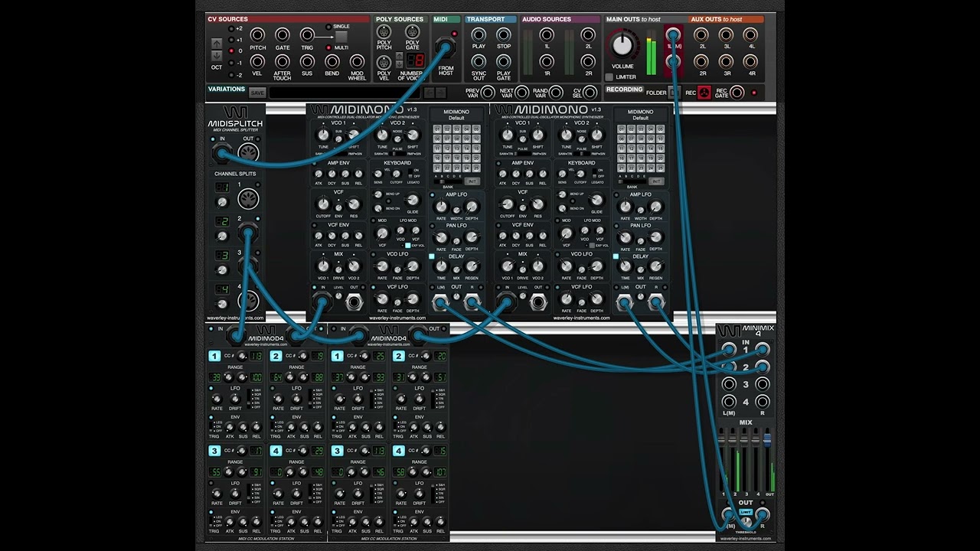Select preset 01 on left MIDIMONO

tap(437, 129)
